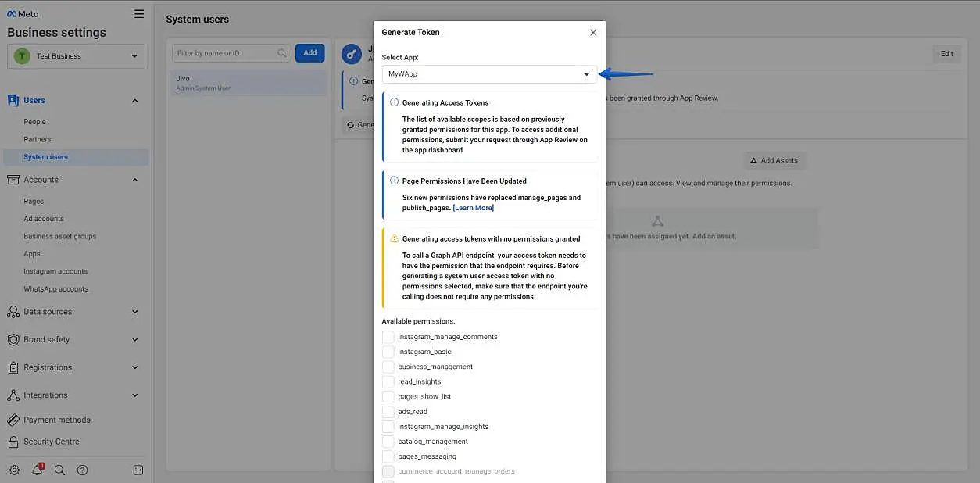Click the Generating Access Tokens info icon
Image resolution: width=980 pixels, height=483 pixels.
(x=394, y=102)
